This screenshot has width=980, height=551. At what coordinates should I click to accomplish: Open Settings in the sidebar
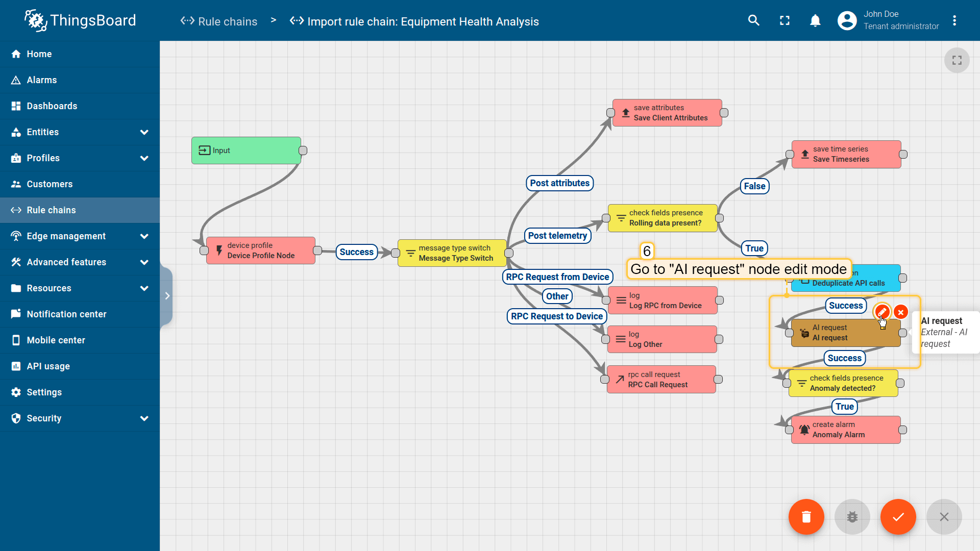click(x=80, y=392)
